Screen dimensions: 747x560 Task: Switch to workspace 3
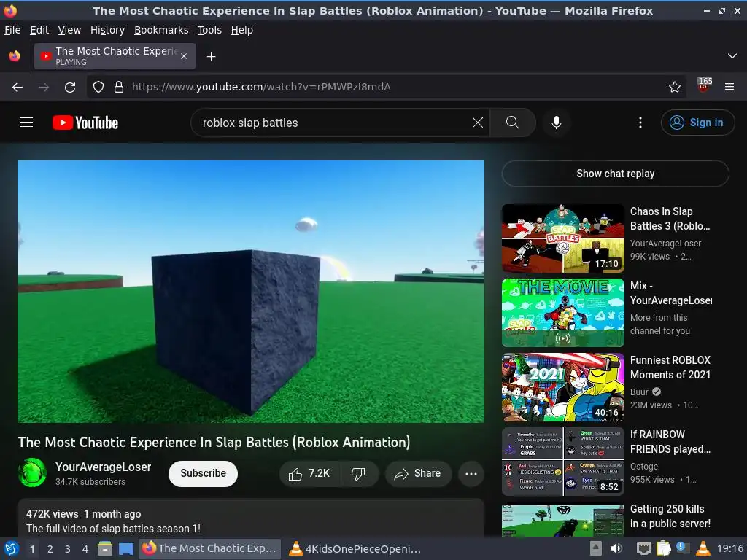(x=68, y=549)
